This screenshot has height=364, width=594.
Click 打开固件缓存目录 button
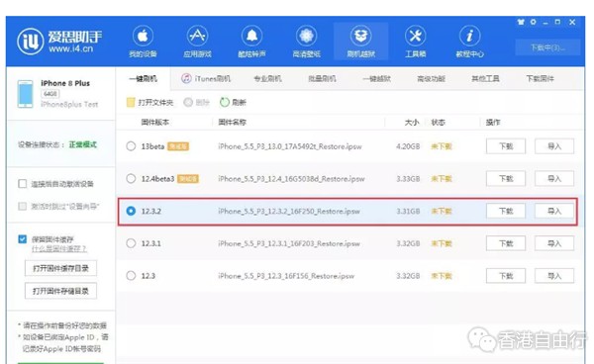[60, 268]
